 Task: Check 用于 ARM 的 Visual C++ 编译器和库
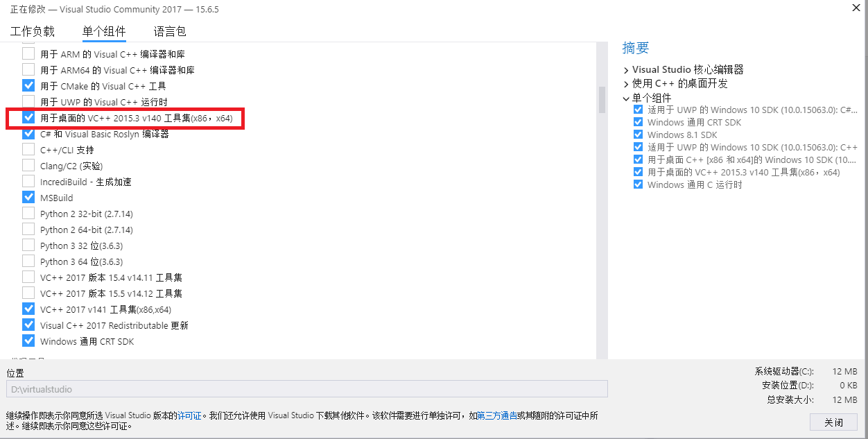28,53
